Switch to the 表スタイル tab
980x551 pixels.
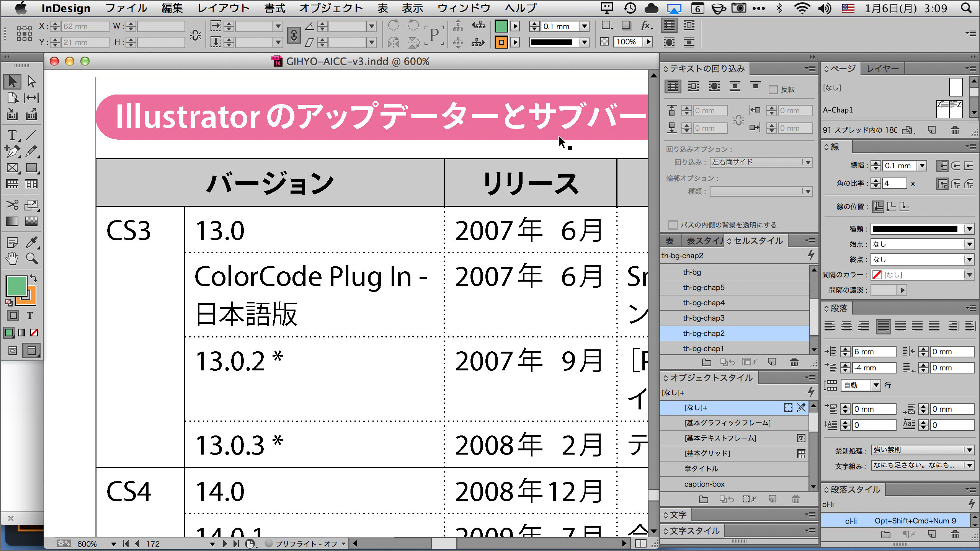pos(704,241)
